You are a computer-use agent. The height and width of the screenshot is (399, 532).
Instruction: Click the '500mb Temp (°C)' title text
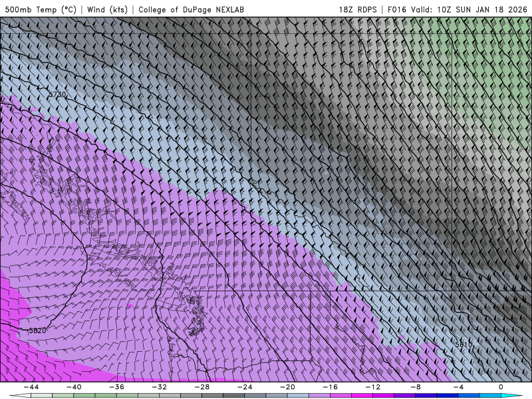41,9
